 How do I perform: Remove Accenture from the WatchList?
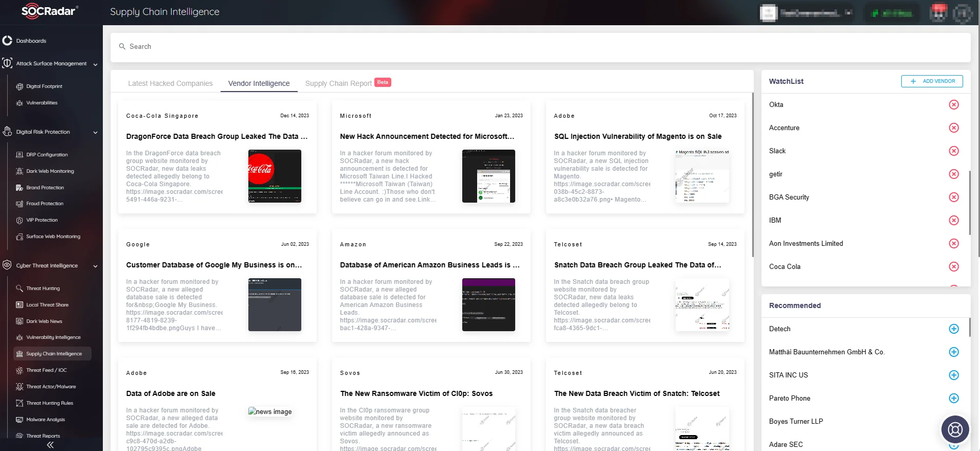(954, 128)
